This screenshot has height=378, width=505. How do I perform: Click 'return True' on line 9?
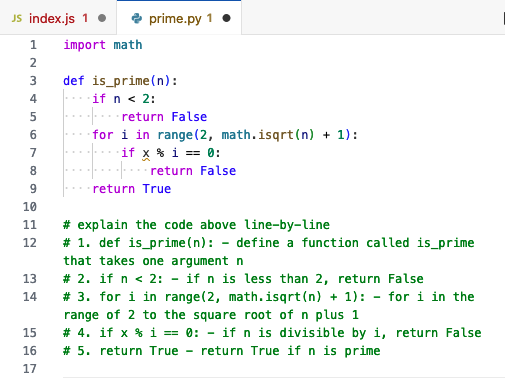pyautogui.click(x=132, y=189)
